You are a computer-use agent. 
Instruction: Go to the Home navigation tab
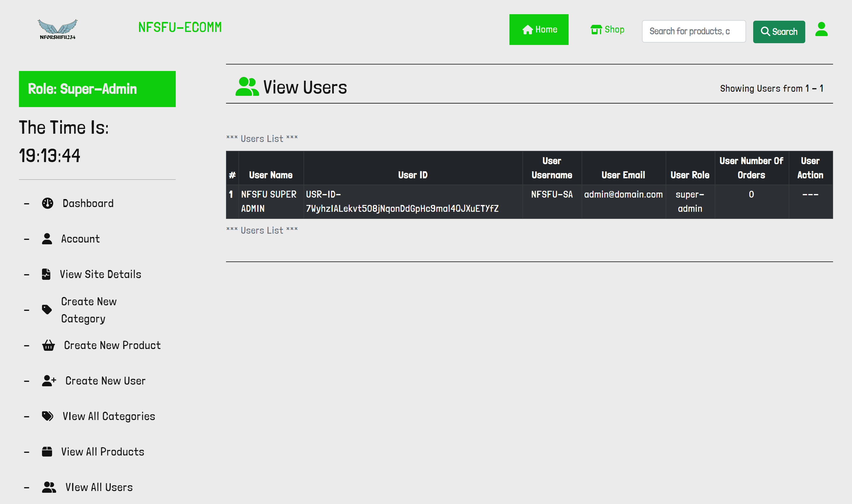coord(539,30)
